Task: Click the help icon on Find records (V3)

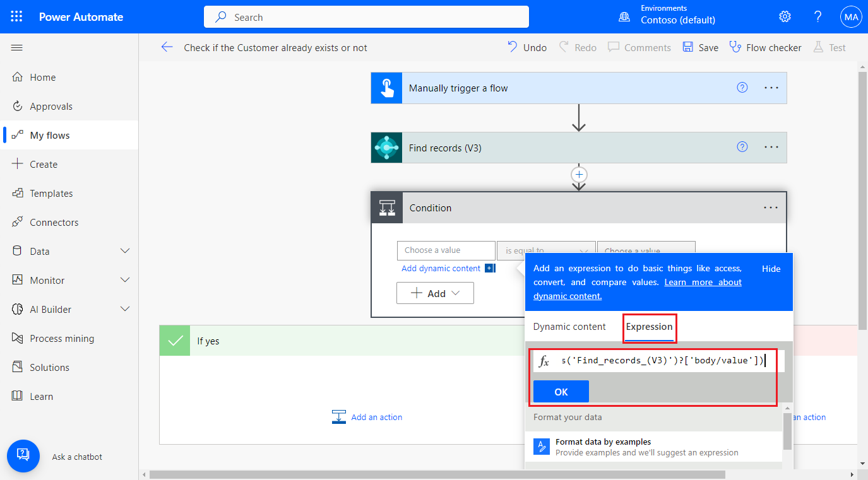Action: tap(741, 147)
